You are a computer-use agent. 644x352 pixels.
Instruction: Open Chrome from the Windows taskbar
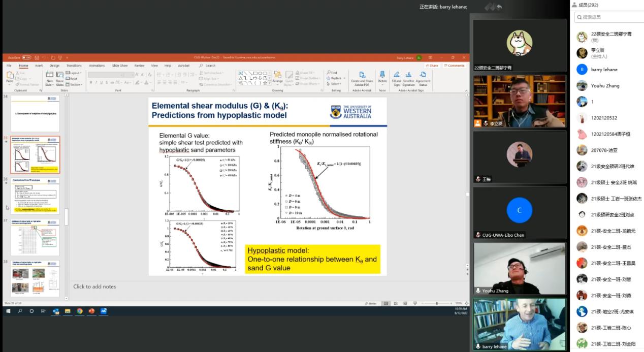coord(80,311)
